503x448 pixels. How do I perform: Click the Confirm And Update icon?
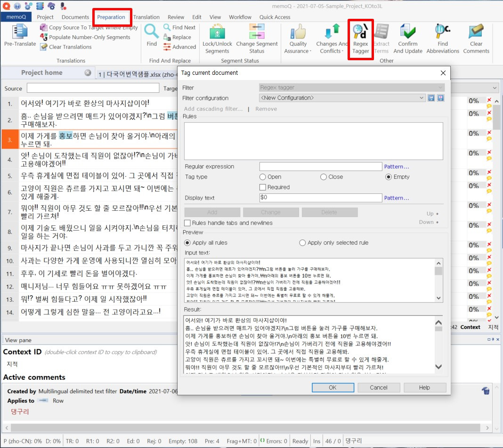coord(408,32)
